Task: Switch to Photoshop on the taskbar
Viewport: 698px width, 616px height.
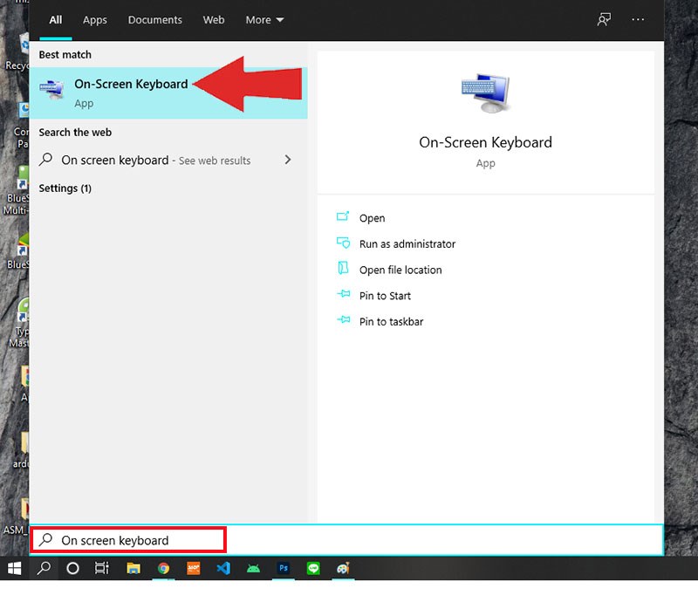Action: tap(283, 568)
